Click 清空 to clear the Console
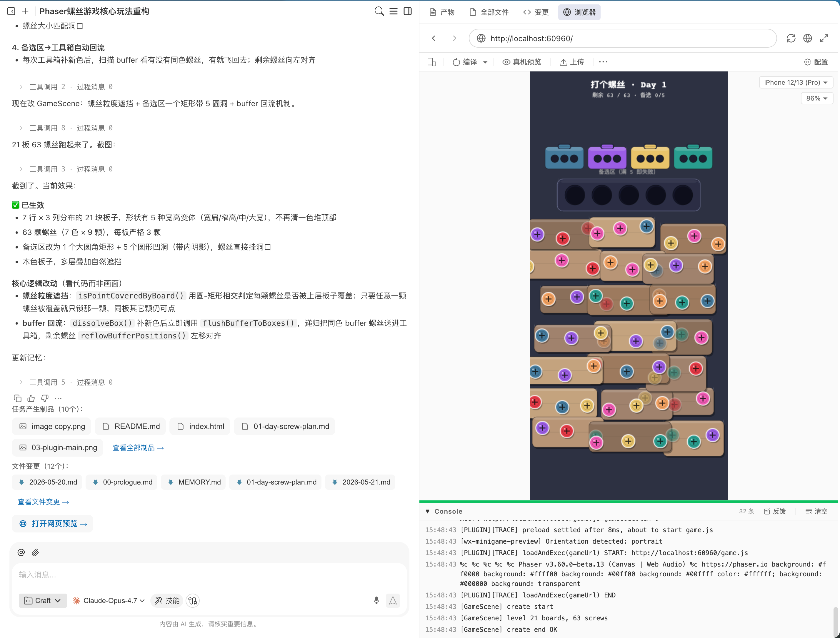This screenshot has height=638, width=840. [816, 512]
